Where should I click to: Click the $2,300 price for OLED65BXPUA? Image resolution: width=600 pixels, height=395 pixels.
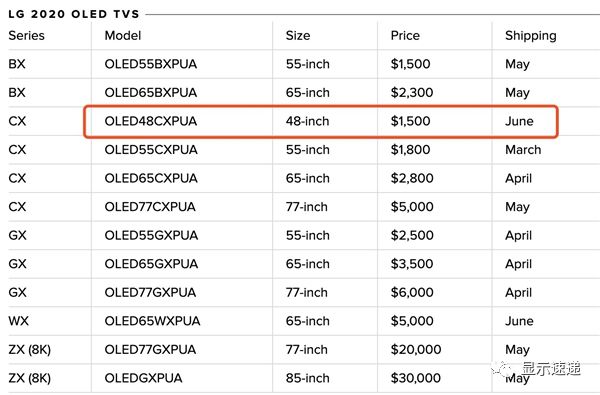[412, 93]
